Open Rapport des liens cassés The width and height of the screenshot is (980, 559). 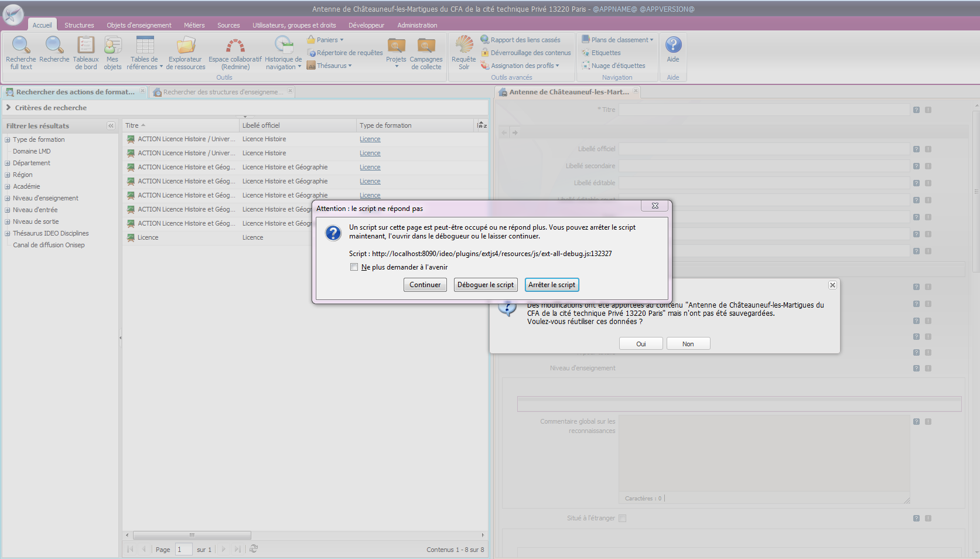(x=525, y=40)
